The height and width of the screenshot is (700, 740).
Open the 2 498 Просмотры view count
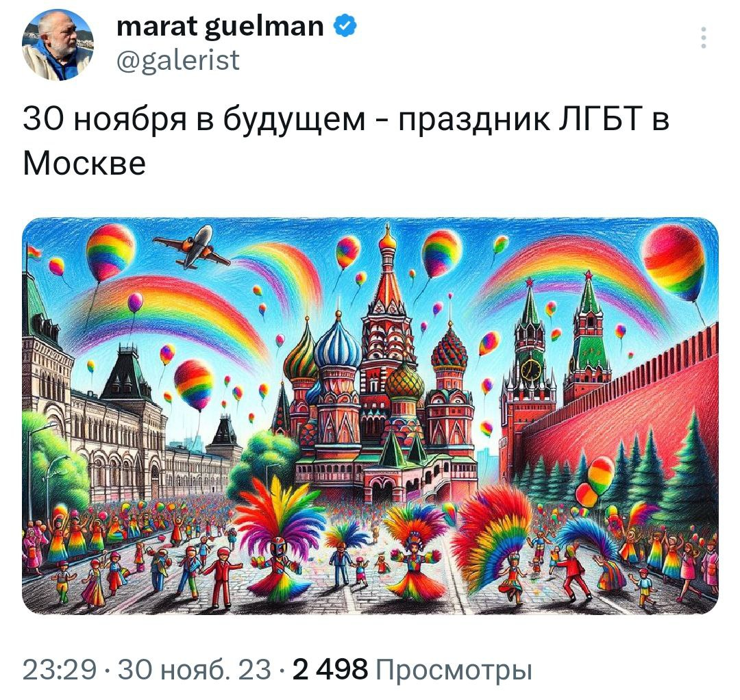pyautogui.click(x=412, y=669)
